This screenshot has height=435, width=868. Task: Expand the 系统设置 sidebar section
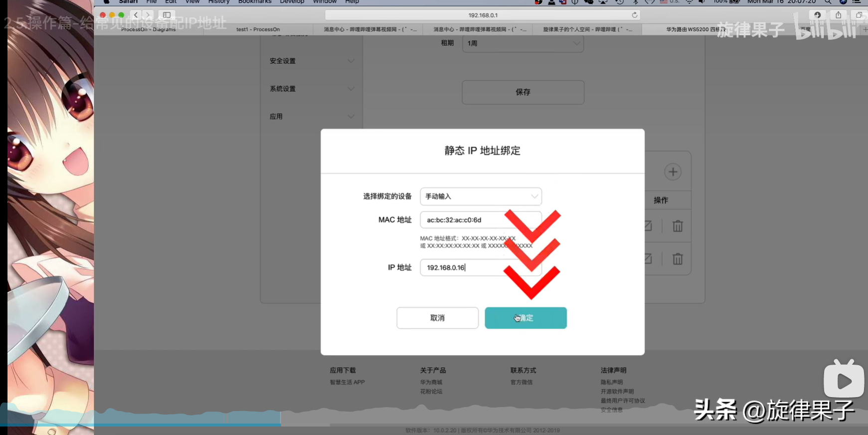pos(312,89)
